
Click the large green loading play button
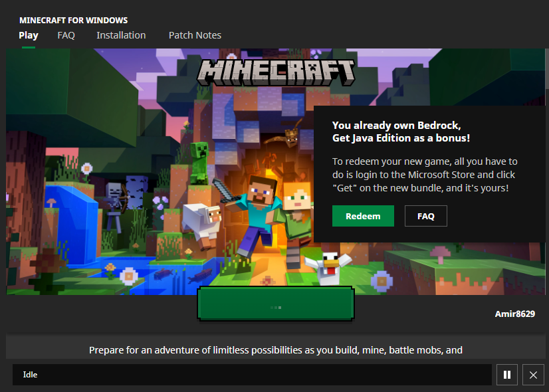276,304
